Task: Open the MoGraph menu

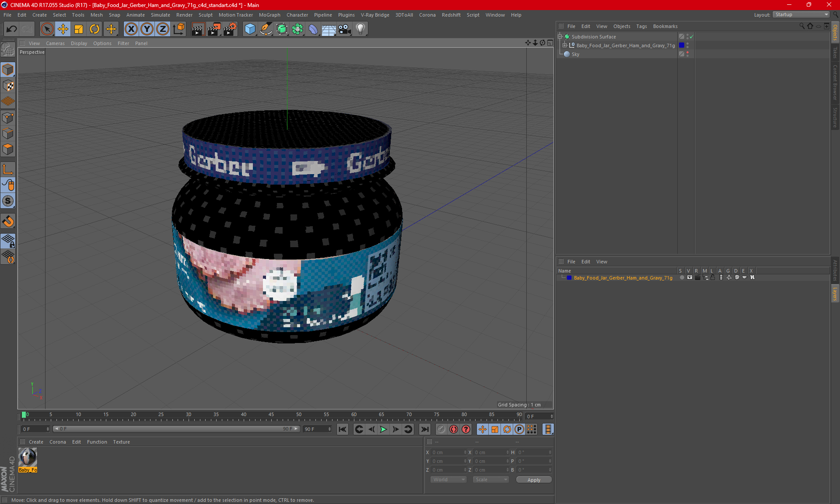Action: click(269, 15)
